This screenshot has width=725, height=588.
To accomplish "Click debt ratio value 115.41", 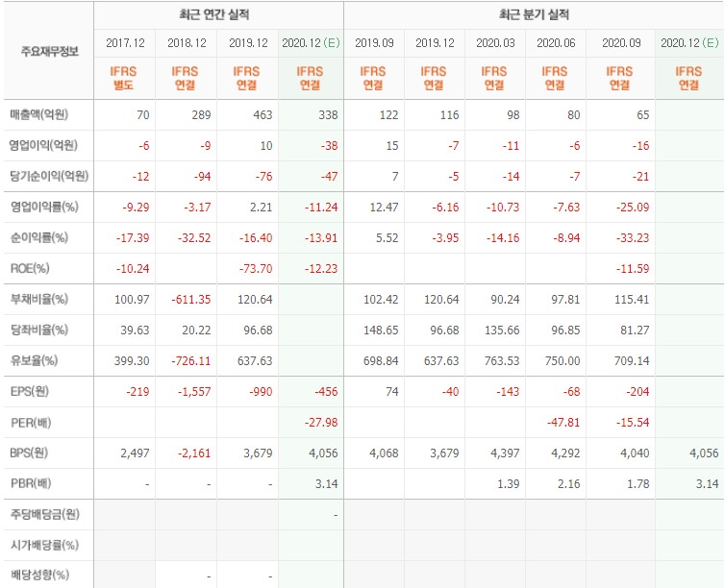I will (x=632, y=300).
